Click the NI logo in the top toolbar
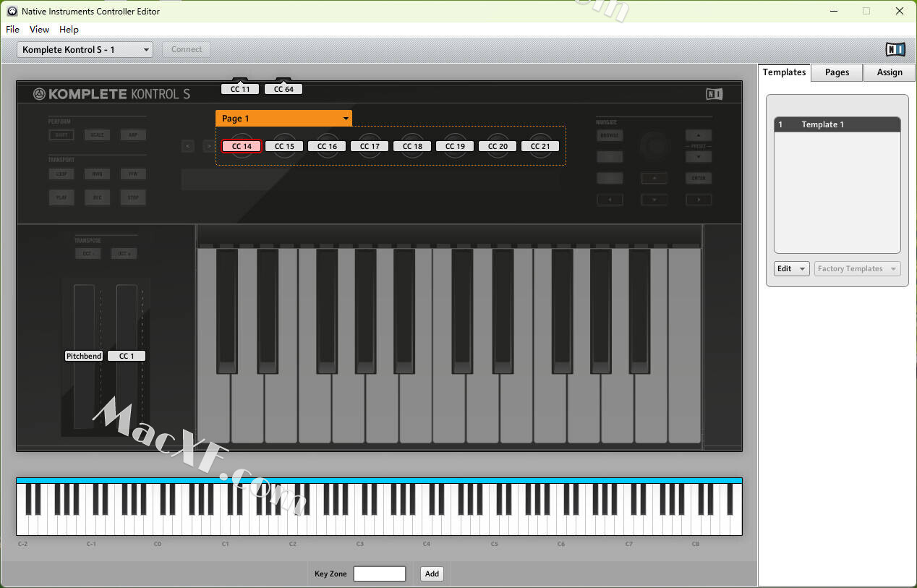Viewport: 917px width, 588px height. (x=895, y=49)
